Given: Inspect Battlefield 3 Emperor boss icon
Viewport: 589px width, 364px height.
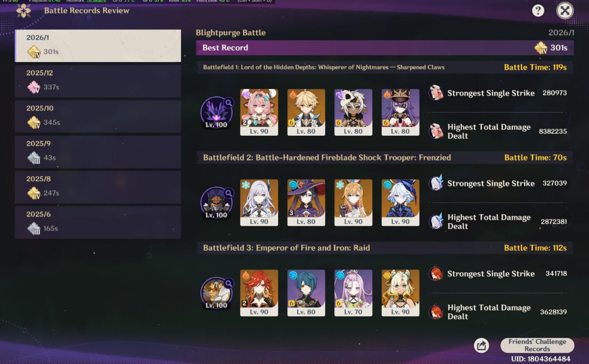Looking at the screenshot, I should point(216,293).
